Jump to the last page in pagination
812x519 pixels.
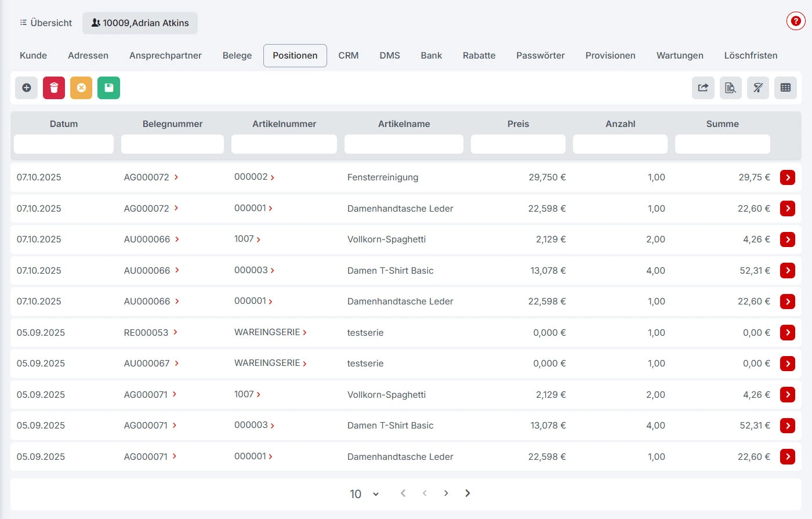467,493
